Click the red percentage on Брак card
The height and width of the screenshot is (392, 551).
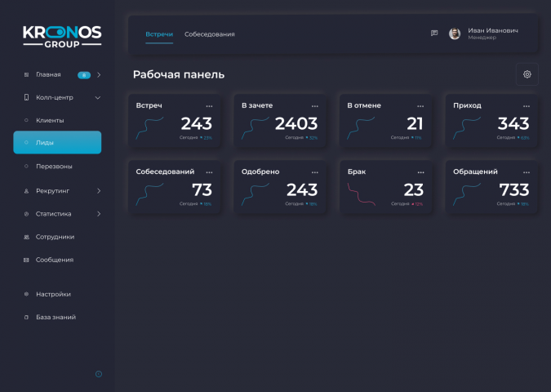click(x=417, y=204)
